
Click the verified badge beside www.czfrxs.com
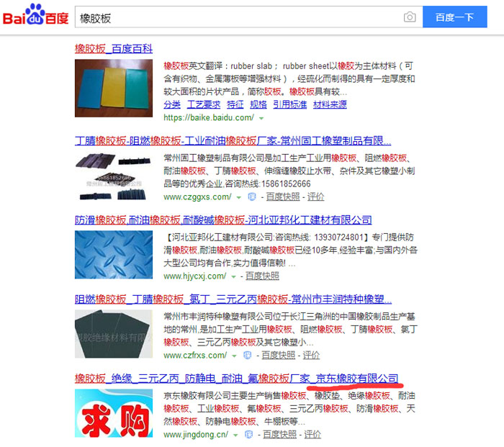tap(247, 355)
